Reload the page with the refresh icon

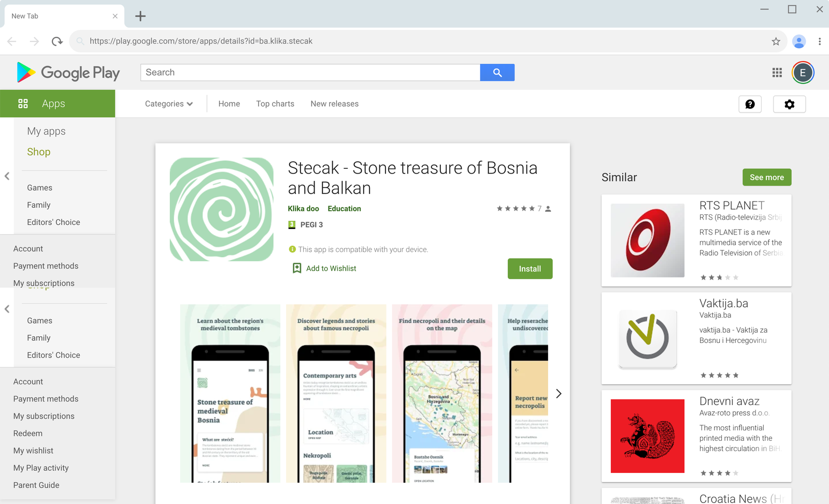(57, 41)
